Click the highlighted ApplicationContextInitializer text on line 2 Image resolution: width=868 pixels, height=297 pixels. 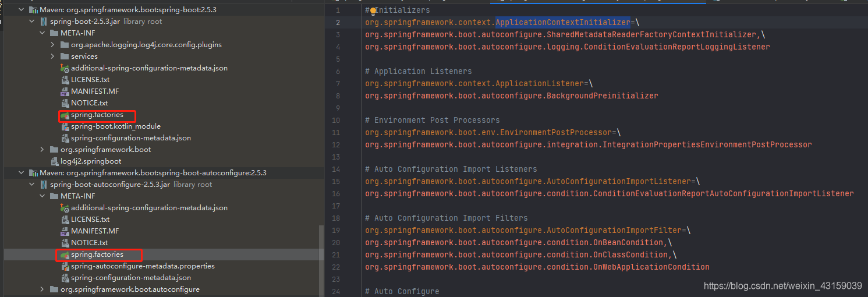click(563, 22)
